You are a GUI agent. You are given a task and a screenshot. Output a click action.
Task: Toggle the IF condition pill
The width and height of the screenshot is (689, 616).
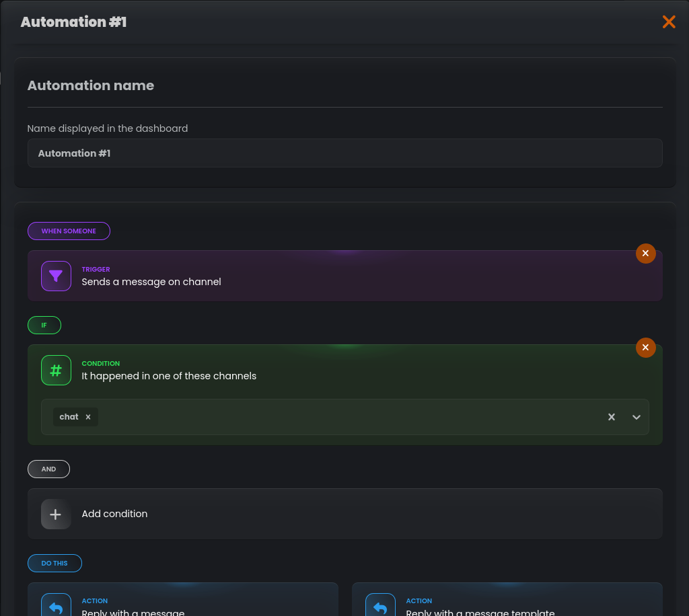pyautogui.click(x=44, y=325)
